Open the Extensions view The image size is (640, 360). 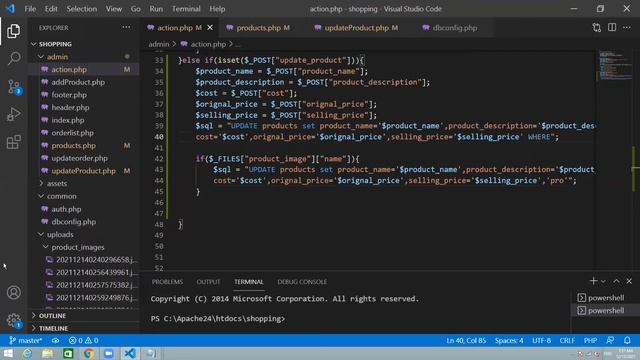click(13, 142)
